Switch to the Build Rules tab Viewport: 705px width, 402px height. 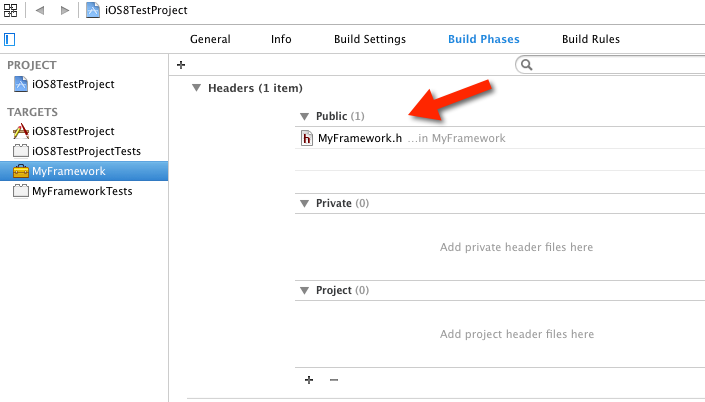pyautogui.click(x=591, y=40)
